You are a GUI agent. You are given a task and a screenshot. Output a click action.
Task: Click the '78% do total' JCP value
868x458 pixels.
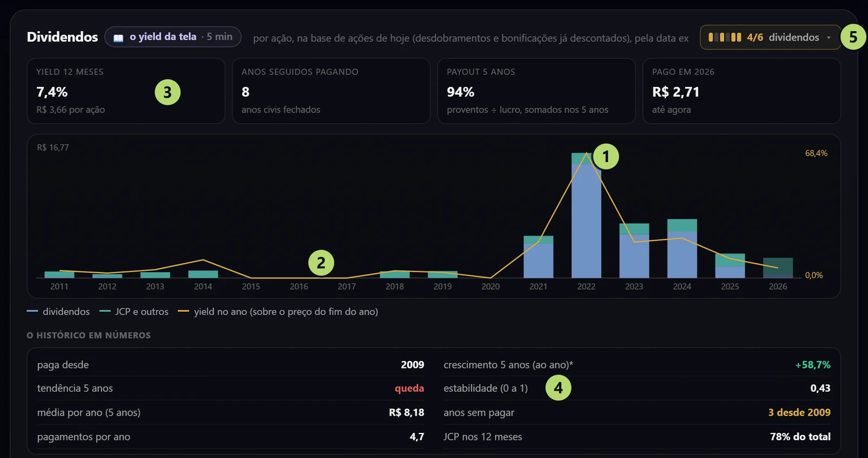coord(800,437)
